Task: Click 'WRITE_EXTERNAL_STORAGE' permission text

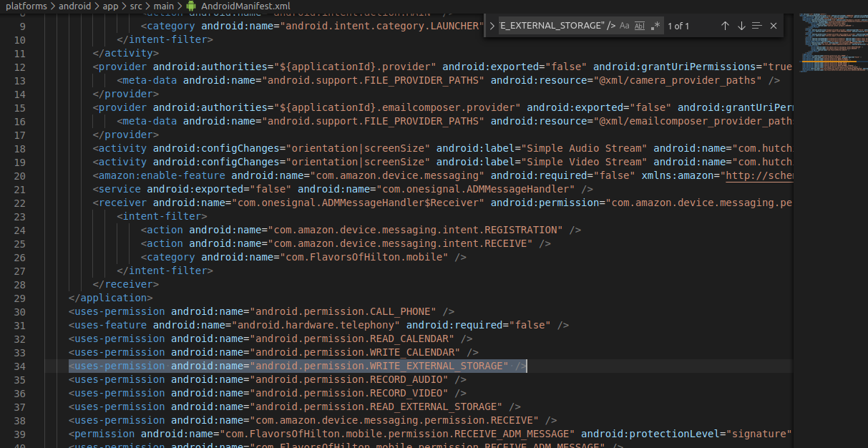Action: (x=436, y=366)
